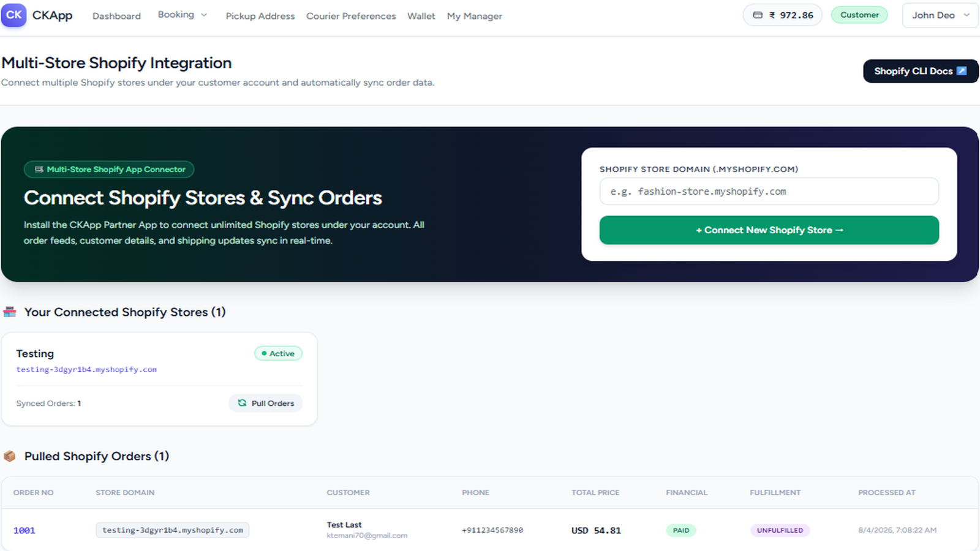The height and width of the screenshot is (551, 980).
Task: Click the Pulled Shopify Orders (1) heading
Action: (x=97, y=456)
